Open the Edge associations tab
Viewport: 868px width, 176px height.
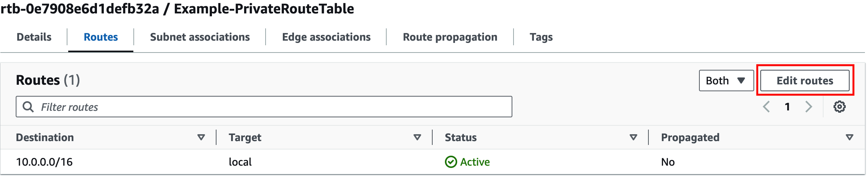coord(327,37)
